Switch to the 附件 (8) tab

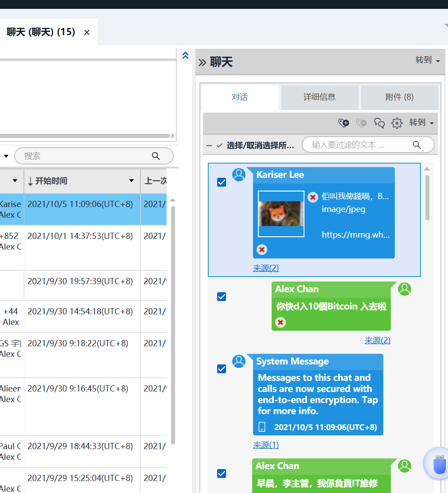click(x=399, y=97)
